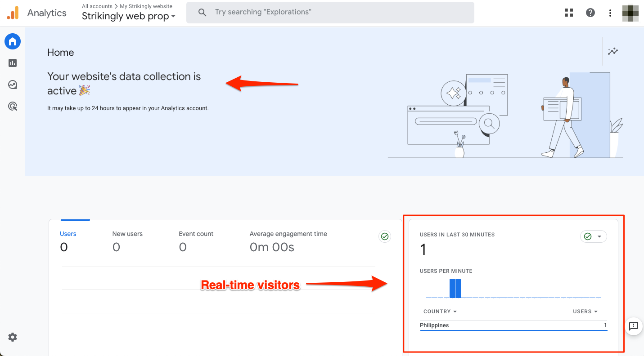Viewport: 644px width, 356px height.
Task: Open the Home panel
Action: point(12,41)
